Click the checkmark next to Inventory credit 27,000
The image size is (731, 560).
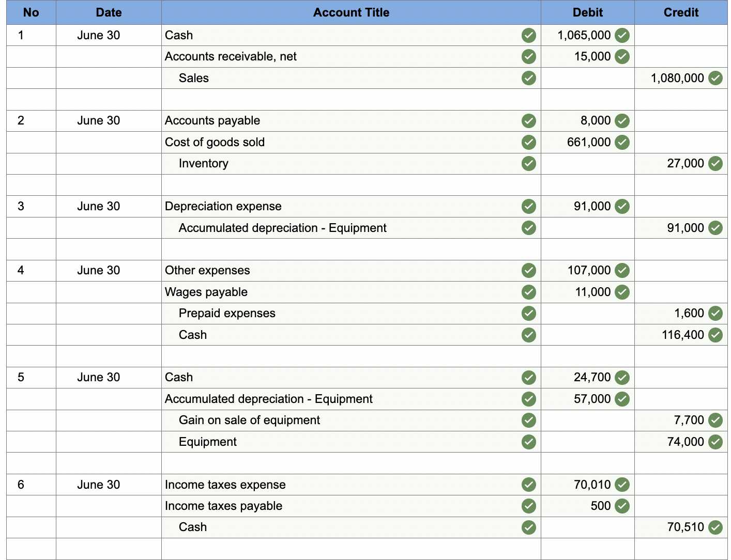tap(715, 163)
